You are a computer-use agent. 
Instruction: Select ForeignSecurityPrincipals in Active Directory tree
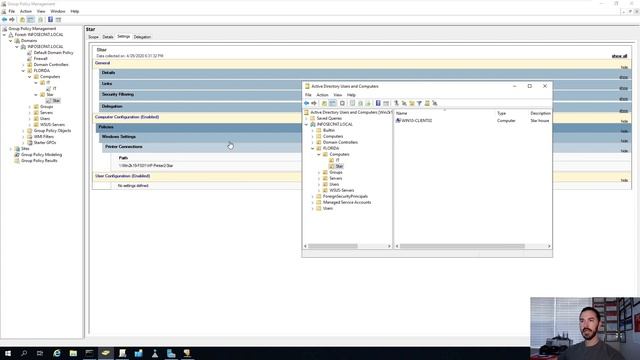345,196
